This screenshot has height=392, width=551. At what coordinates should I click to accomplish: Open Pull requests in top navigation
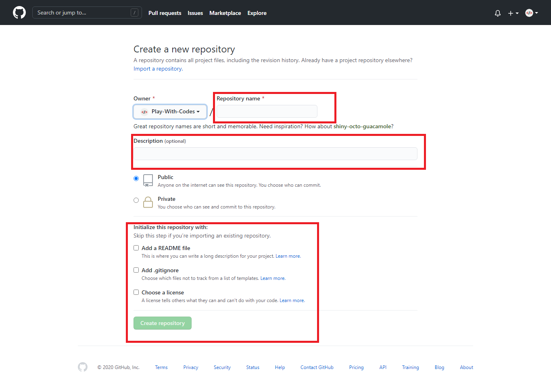(165, 13)
